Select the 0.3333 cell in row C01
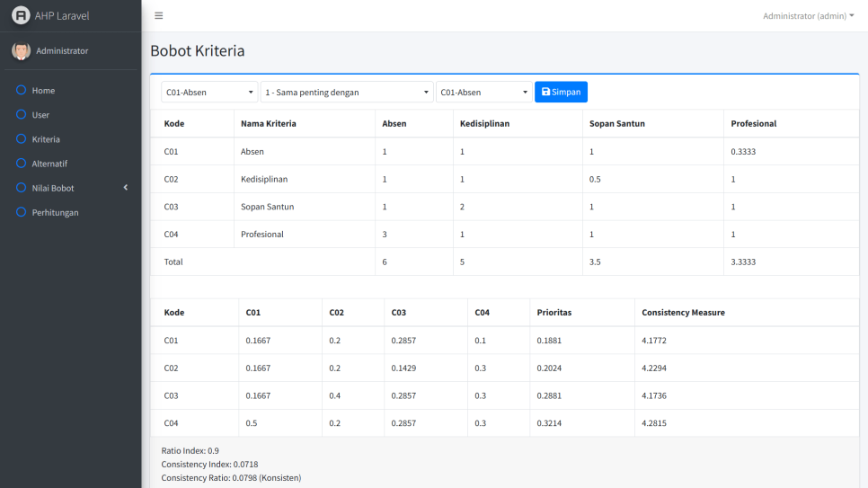The width and height of the screenshot is (868, 488). click(743, 151)
